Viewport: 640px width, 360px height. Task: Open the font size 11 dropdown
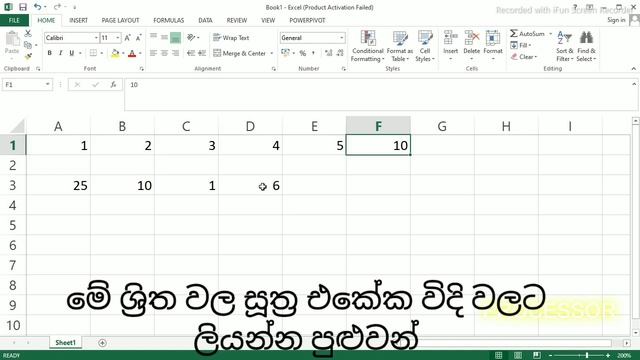[118, 38]
